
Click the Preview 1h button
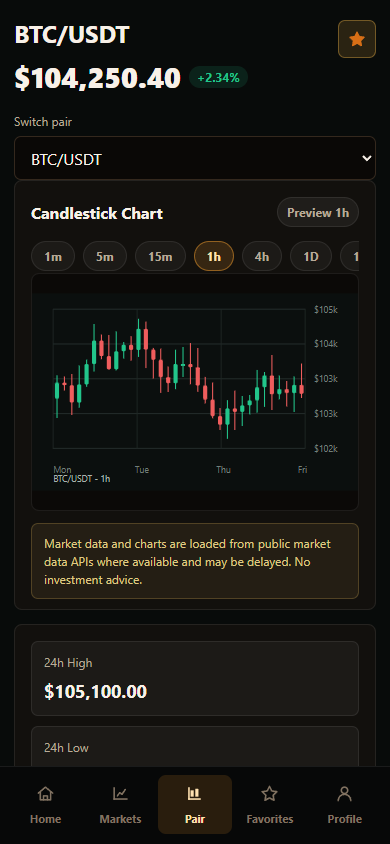(318, 213)
